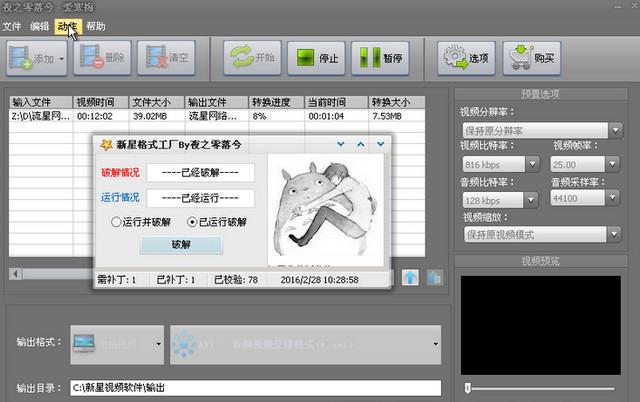This screenshot has width=640, height=402.
Task: Click the folder icon below file list
Action: pyautogui.click(x=434, y=278)
